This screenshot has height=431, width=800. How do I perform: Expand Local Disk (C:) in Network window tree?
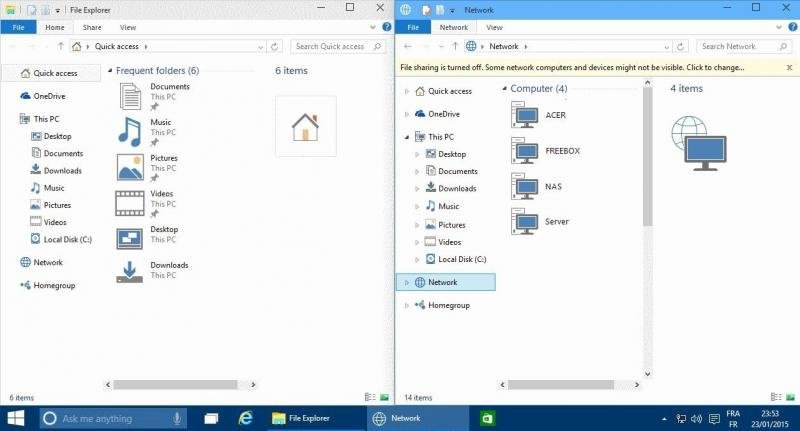click(417, 260)
